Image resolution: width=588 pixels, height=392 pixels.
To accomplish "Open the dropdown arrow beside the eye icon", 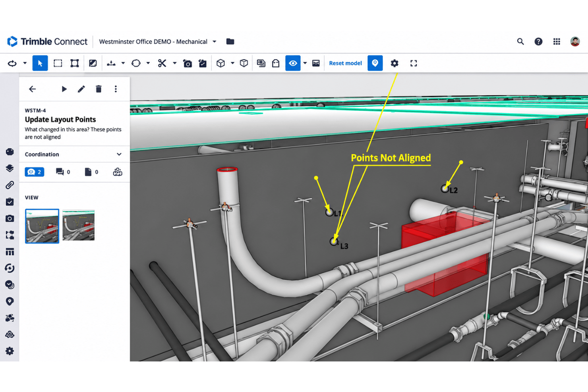I will click(305, 63).
